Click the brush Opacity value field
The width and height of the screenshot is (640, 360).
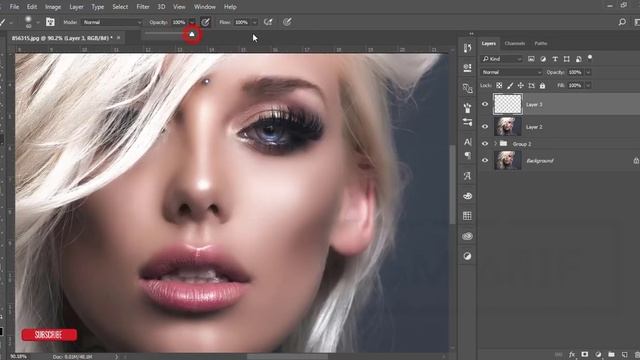click(179, 22)
